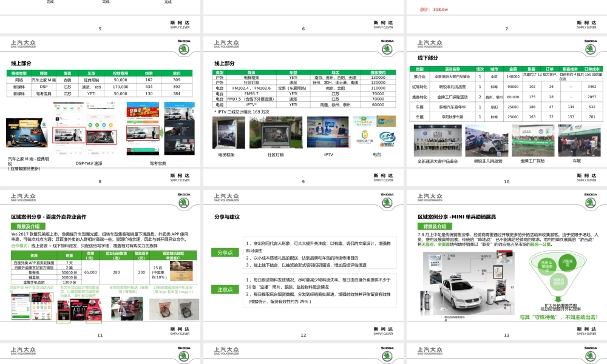Screen dimensions: 607x364
Task: Click the 线下部分 title on slide 10
Action: coord(427,58)
